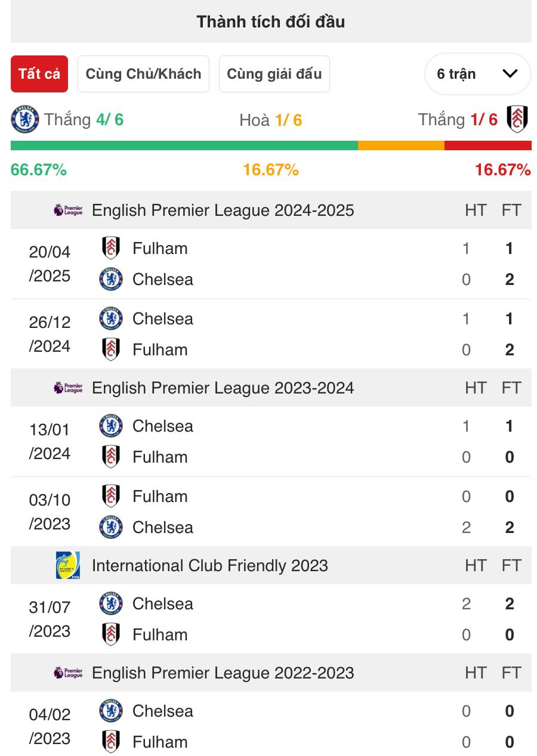The width and height of the screenshot is (537, 756).
Task: Open International Club Friendly 2023 header link
Action: (210, 565)
